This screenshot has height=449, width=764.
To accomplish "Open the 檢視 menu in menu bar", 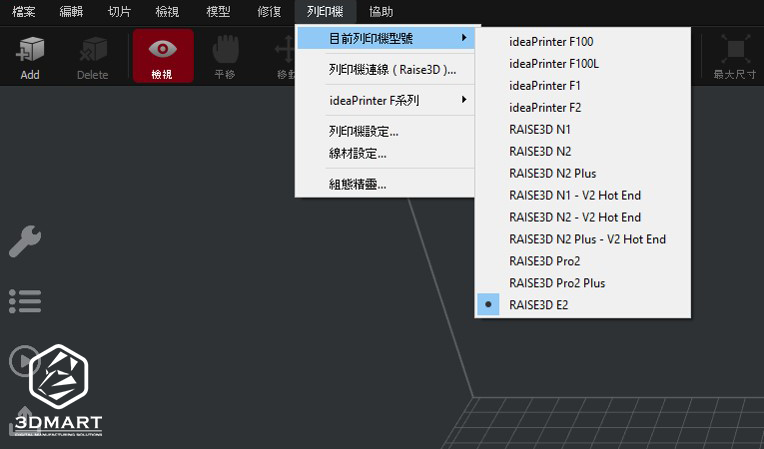I will [x=167, y=12].
